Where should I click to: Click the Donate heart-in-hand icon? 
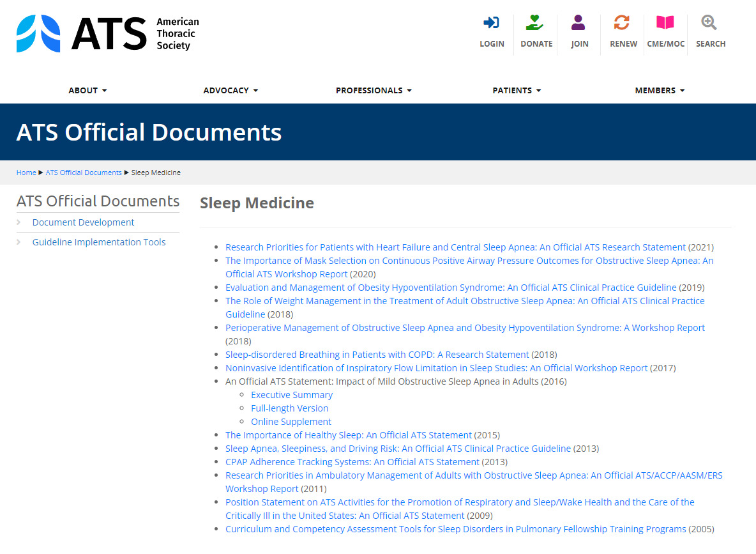[x=535, y=23]
